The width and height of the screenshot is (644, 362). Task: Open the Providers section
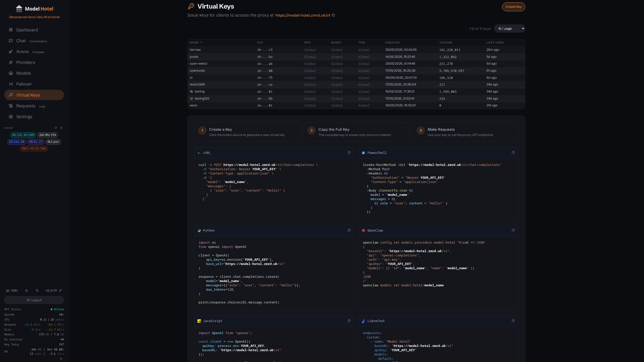coord(34,62)
